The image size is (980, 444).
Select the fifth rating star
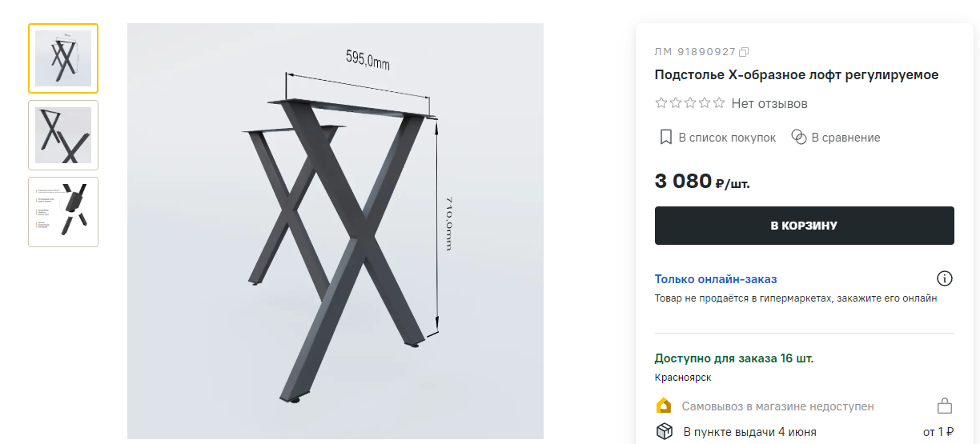coord(719,103)
